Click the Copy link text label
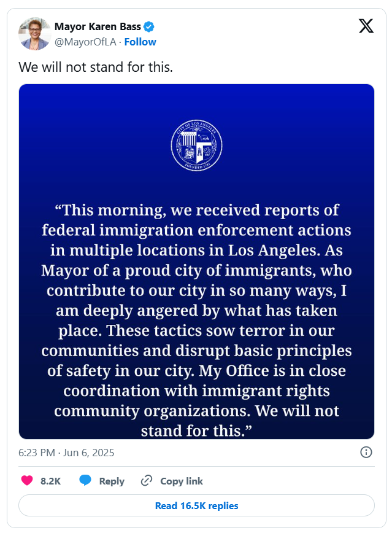 tap(182, 481)
